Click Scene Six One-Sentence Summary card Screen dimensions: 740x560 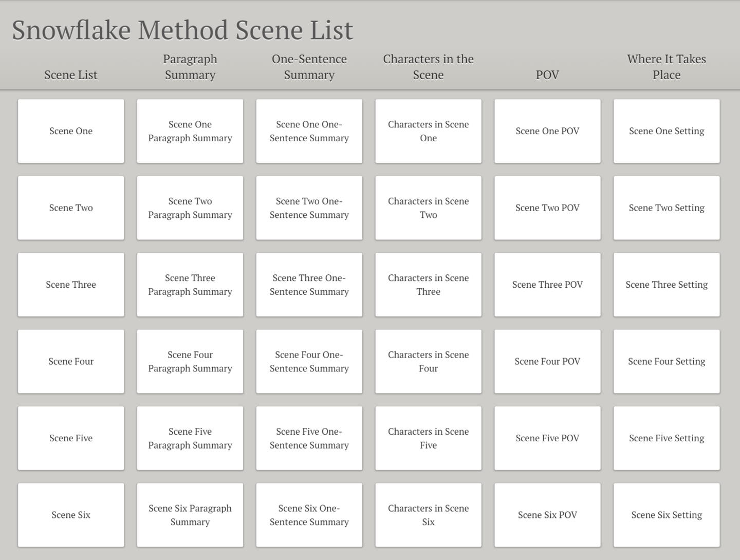pos(309,515)
